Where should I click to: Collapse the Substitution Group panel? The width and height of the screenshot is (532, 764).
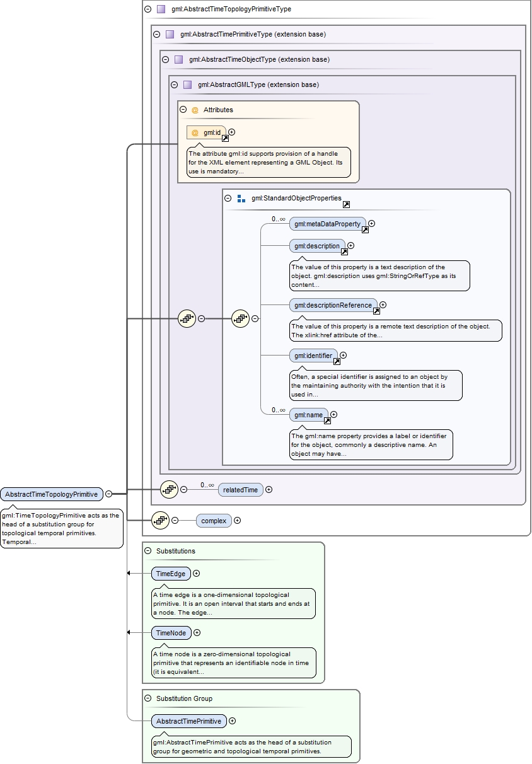click(x=147, y=698)
